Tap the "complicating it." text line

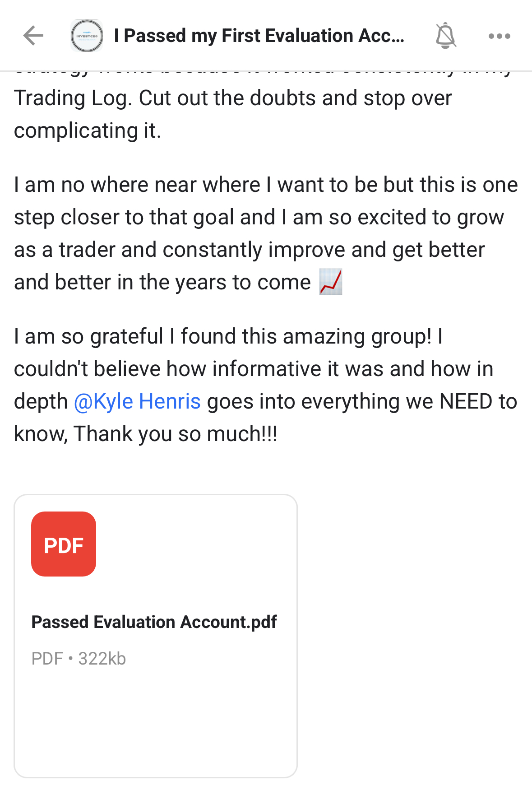(x=88, y=131)
